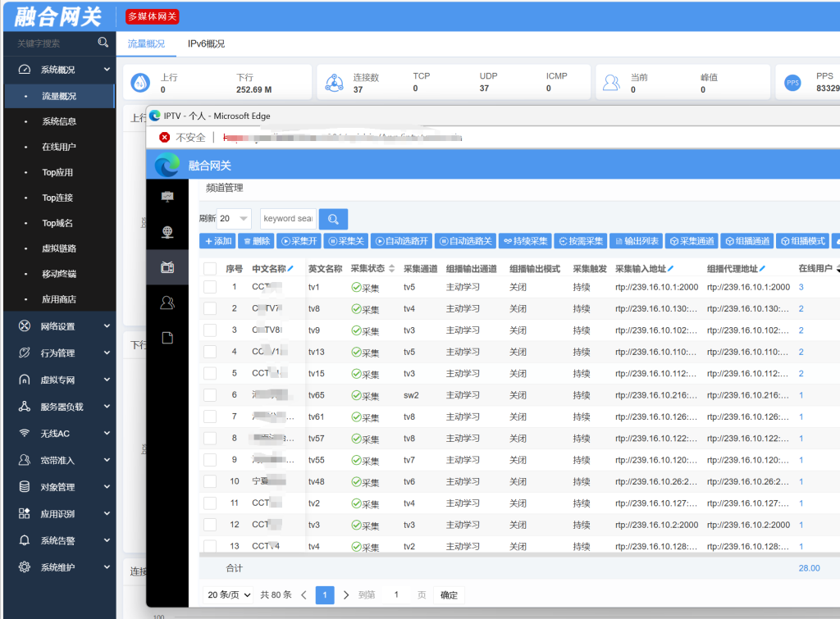The height and width of the screenshot is (619, 840).
Task: Click the red not-secure warning icon
Action: click(164, 138)
